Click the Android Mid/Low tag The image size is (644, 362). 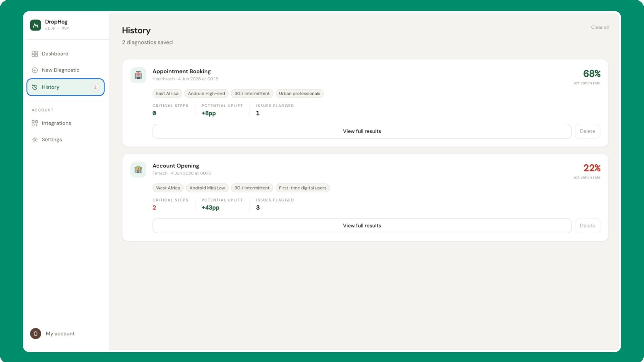coord(207,188)
